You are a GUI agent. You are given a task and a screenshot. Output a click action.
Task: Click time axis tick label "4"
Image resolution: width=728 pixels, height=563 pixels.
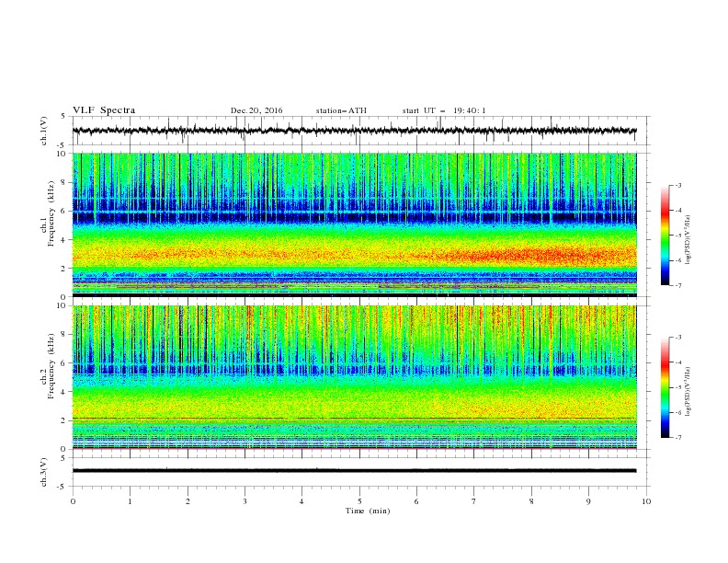(x=301, y=501)
